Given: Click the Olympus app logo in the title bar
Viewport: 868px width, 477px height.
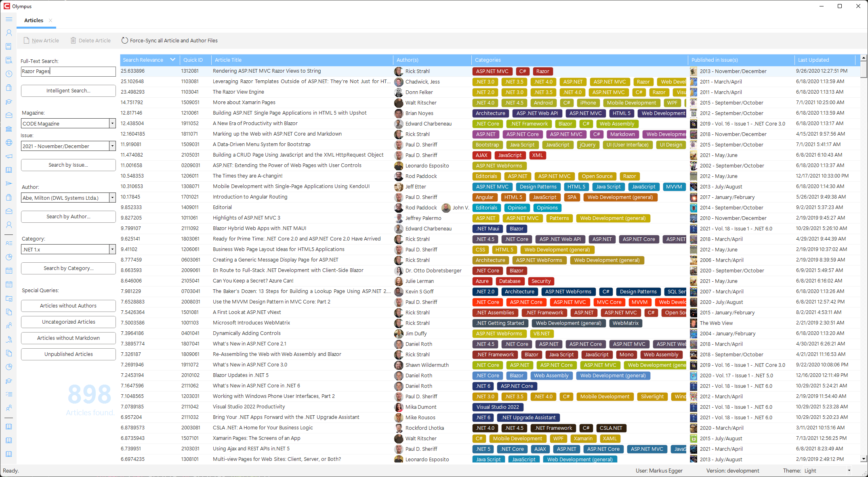Looking at the screenshot, I should 6,6.
